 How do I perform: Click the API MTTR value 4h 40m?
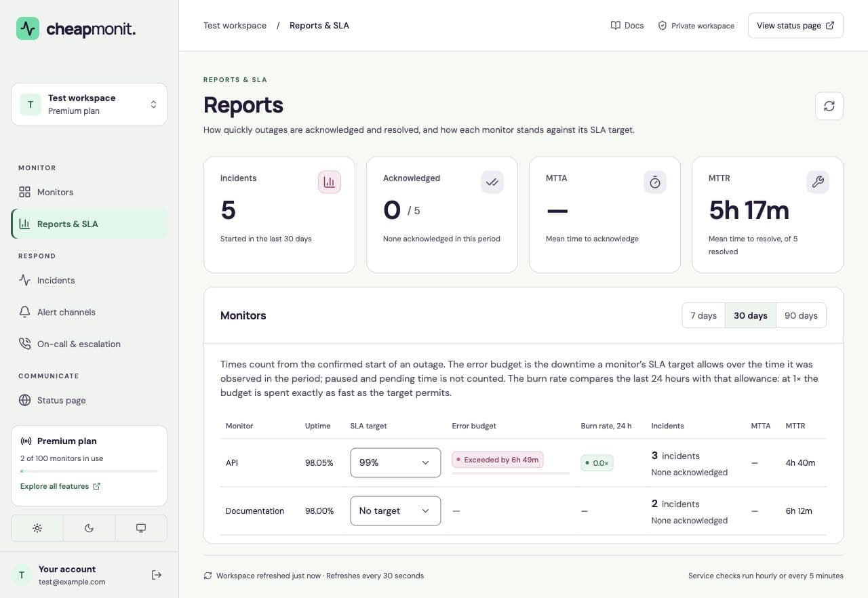[x=800, y=463]
